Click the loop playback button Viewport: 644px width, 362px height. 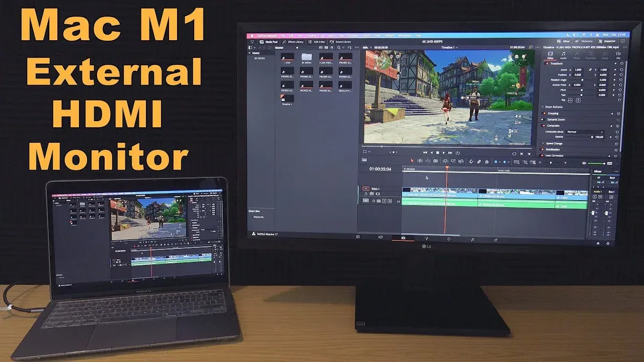coord(457,152)
